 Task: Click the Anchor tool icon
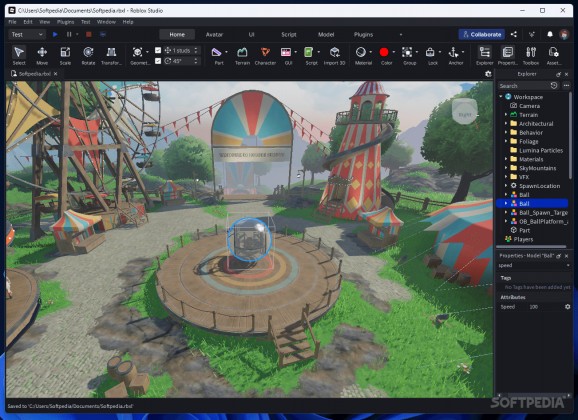pos(453,52)
